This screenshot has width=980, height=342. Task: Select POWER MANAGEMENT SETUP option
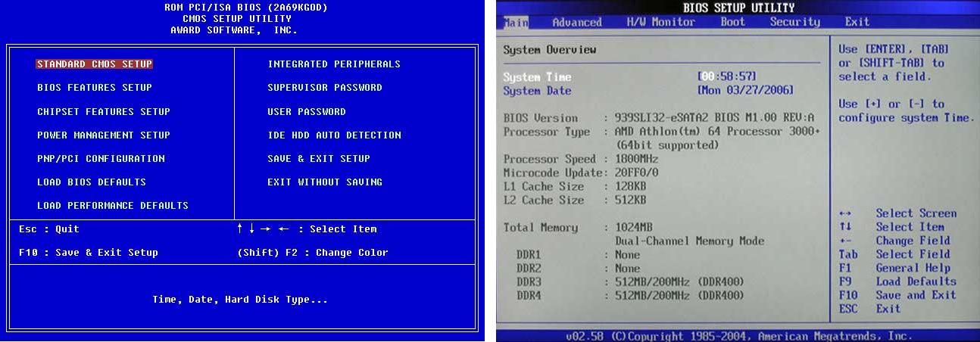104,135
